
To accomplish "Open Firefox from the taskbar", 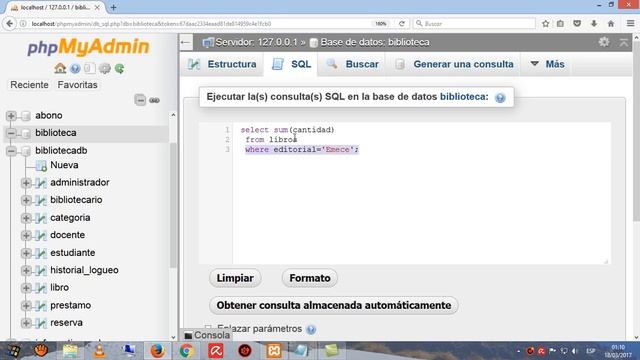I will point(158,351).
